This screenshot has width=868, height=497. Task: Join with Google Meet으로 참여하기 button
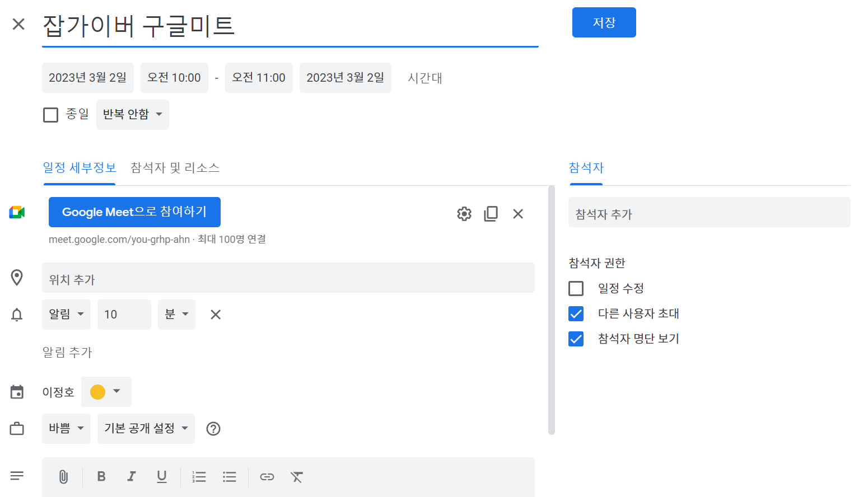tap(134, 212)
